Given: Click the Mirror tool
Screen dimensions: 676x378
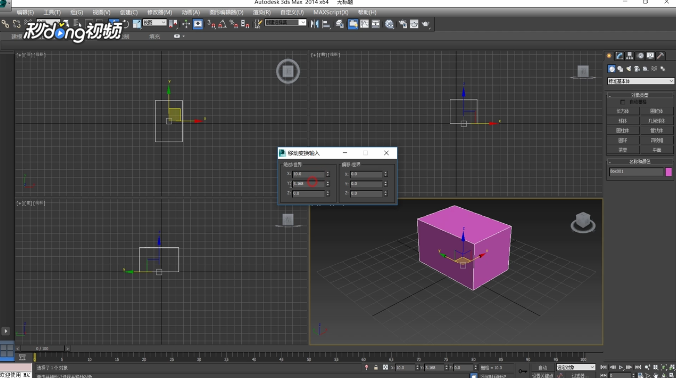Looking at the screenshot, I should click(315, 24).
